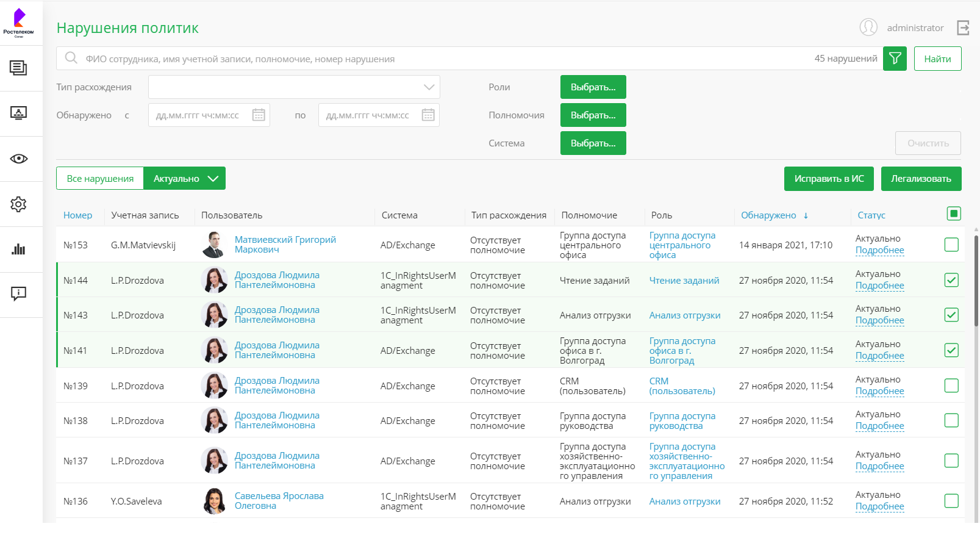This screenshot has width=980, height=543.
Task: Sort table by Номер column
Action: click(x=77, y=215)
